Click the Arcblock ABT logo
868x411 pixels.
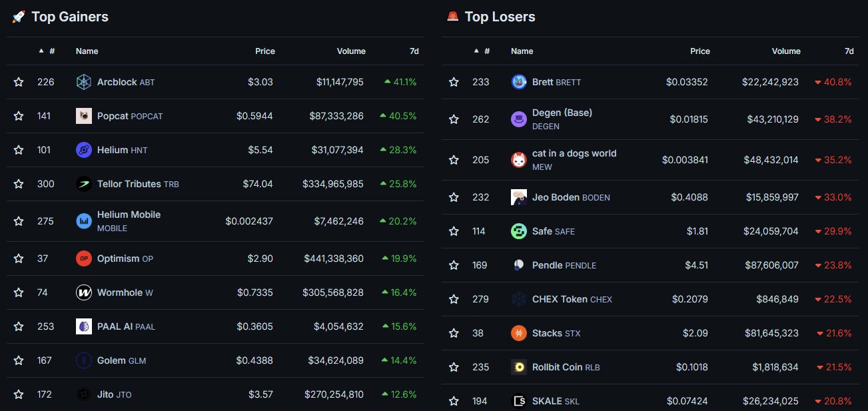click(x=83, y=81)
